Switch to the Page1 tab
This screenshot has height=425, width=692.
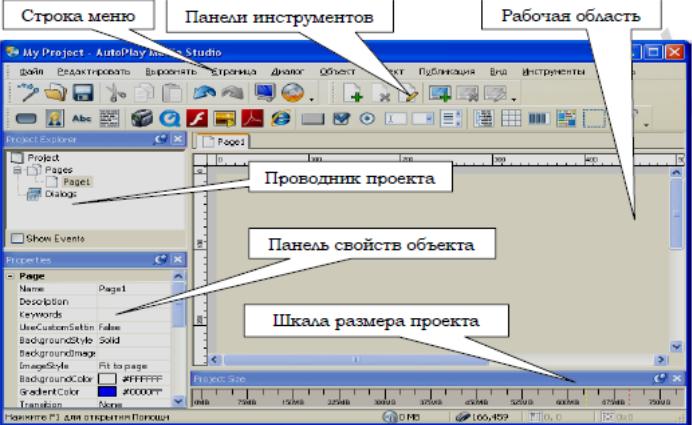[x=223, y=142]
